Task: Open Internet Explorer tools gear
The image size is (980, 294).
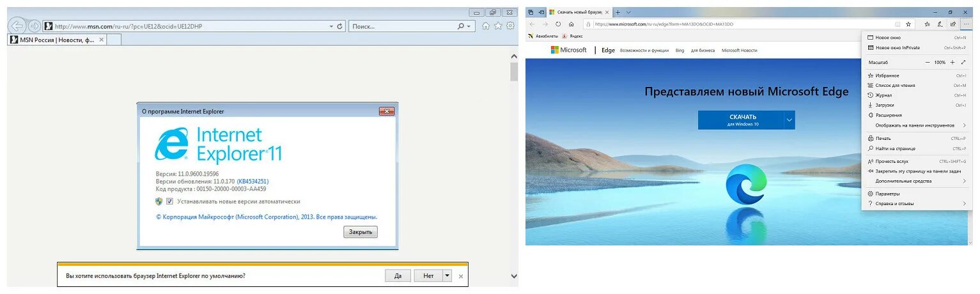Action: click(510, 26)
